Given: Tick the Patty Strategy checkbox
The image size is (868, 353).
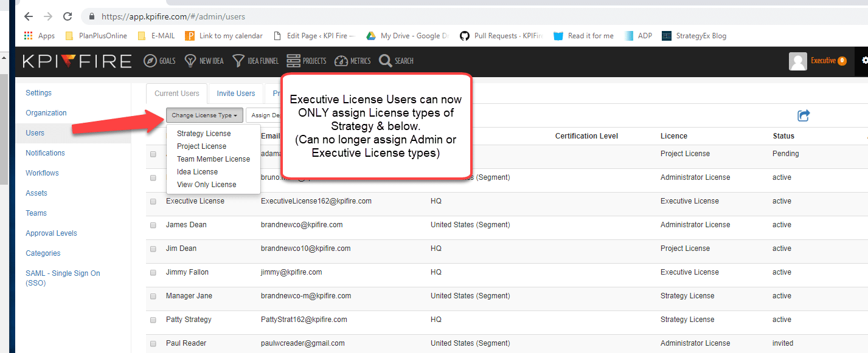Looking at the screenshot, I should [153, 320].
